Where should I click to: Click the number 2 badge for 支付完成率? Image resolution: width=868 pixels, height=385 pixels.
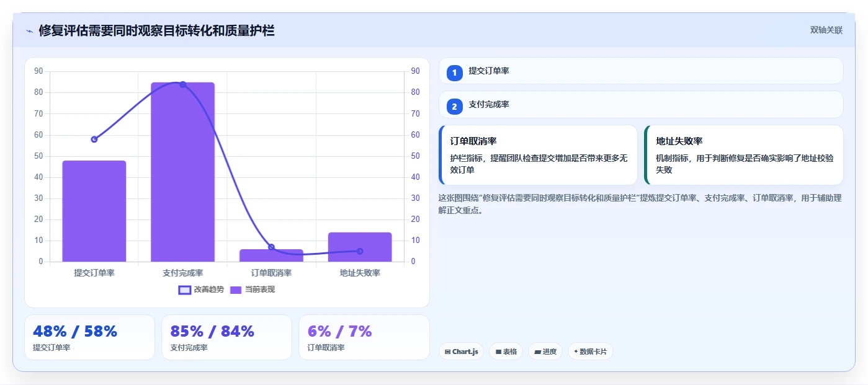click(x=454, y=107)
